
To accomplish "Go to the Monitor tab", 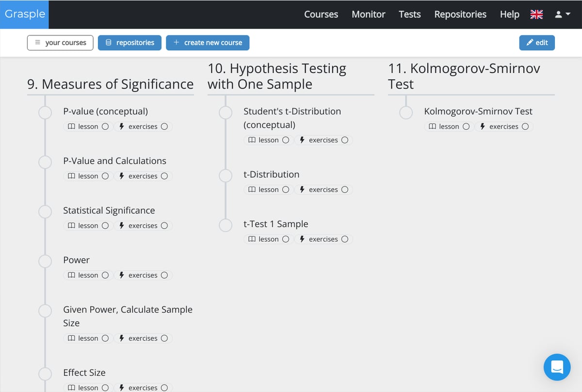I will (368, 15).
